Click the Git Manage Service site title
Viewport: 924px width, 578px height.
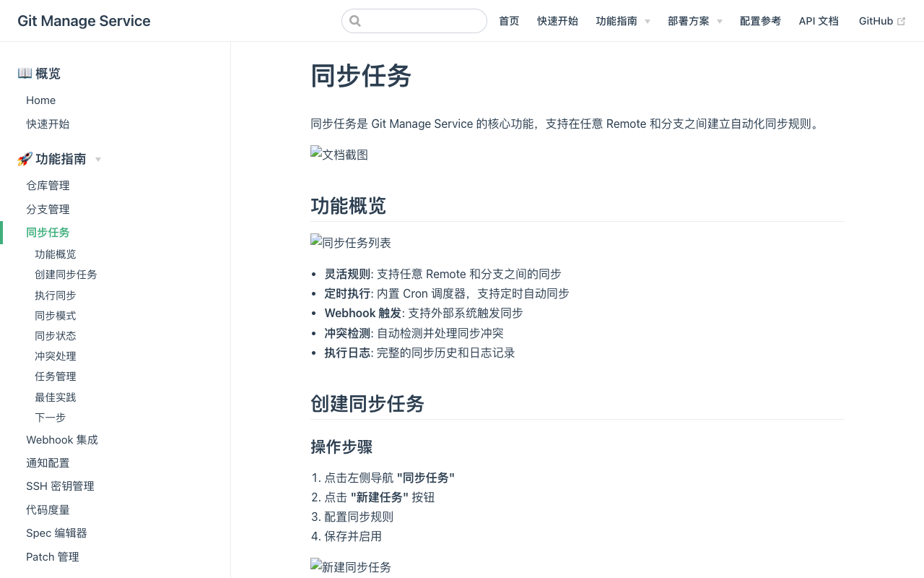84,21
